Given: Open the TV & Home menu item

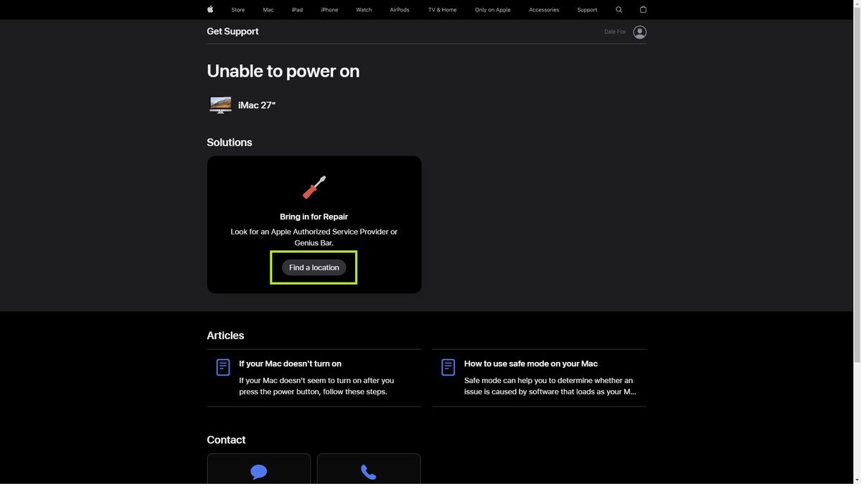Looking at the screenshot, I should pyautogui.click(x=443, y=8).
